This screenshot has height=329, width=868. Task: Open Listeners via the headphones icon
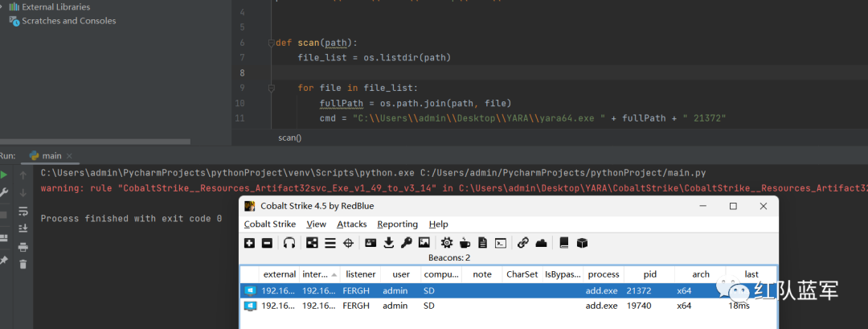[289, 243]
